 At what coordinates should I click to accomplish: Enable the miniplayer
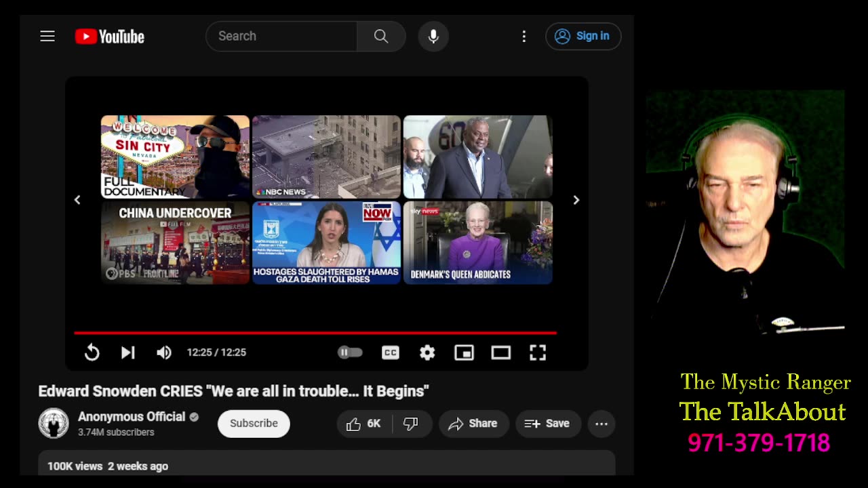click(464, 352)
